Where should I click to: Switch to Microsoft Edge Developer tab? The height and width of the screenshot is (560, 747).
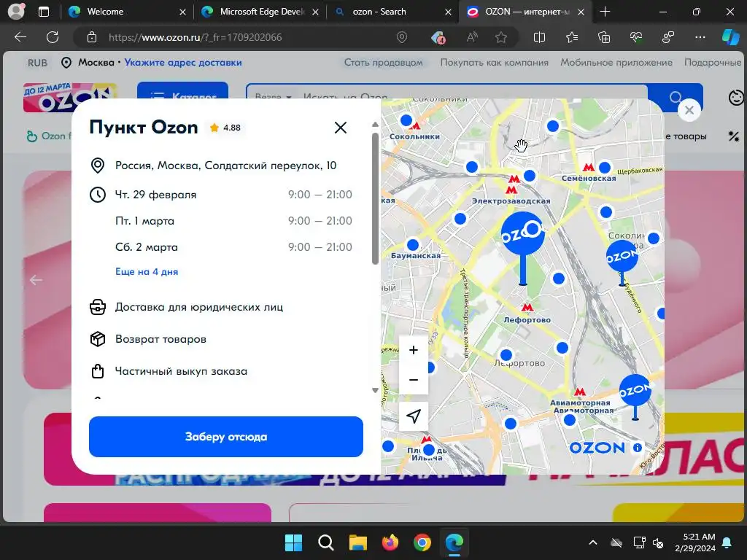click(260, 12)
